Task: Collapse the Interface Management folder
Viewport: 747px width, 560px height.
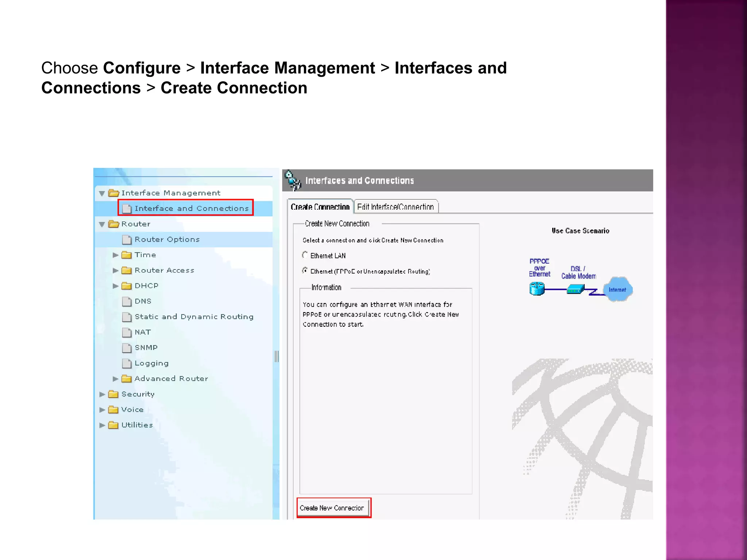Action: coord(102,193)
